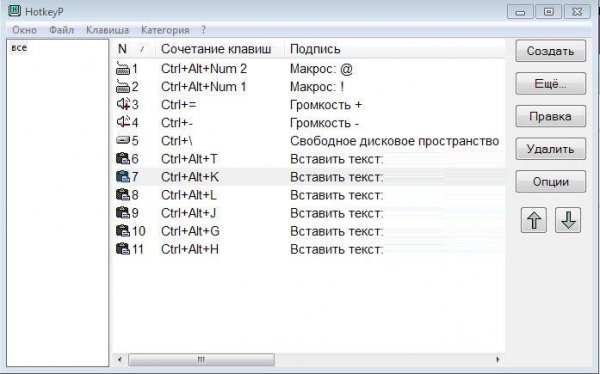Open the ? help menu
This screenshot has height=374, width=600.
pos(204,30)
